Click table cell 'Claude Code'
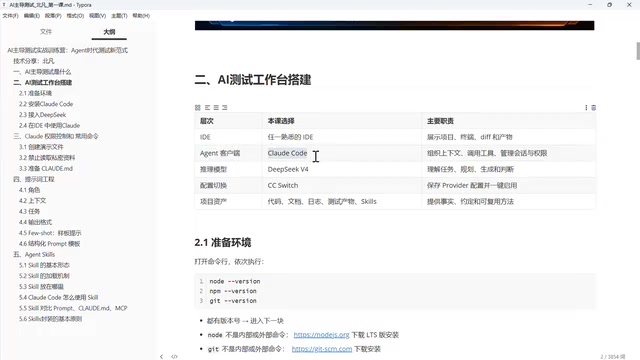640x360 pixels. (287, 153)
